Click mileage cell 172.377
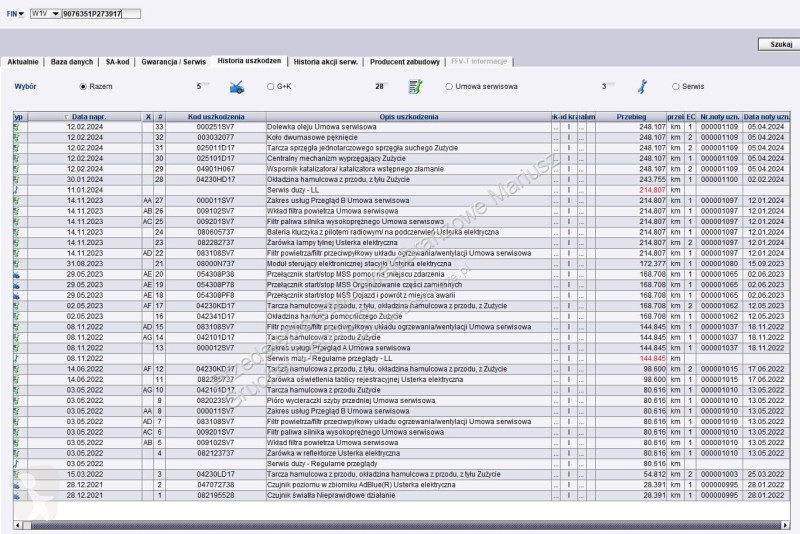Viewport: 800px width, 534px height. pyautogui.click(x=631, y=264)
